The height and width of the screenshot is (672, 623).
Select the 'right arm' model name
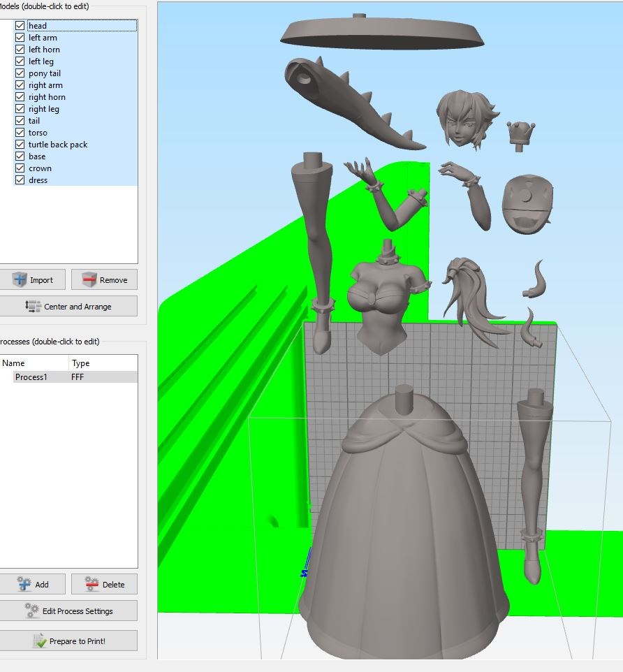tap(45, 85)
